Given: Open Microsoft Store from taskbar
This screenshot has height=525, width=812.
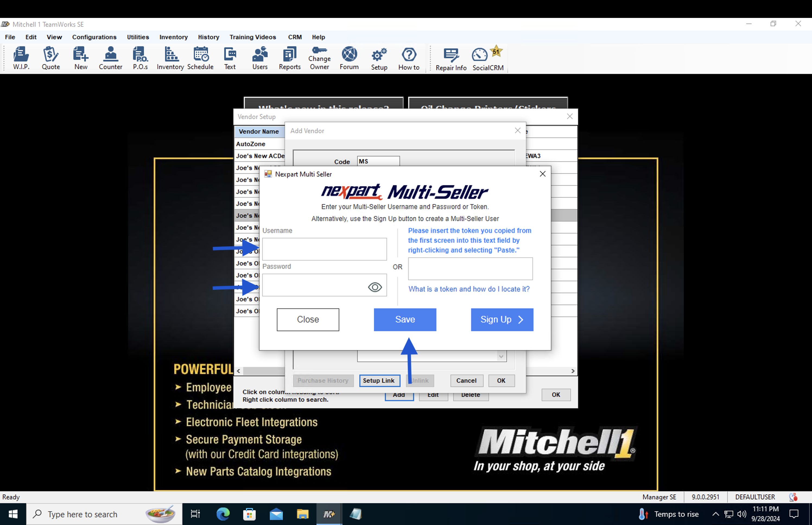Looking at the screenshot, I should (249, 514).
